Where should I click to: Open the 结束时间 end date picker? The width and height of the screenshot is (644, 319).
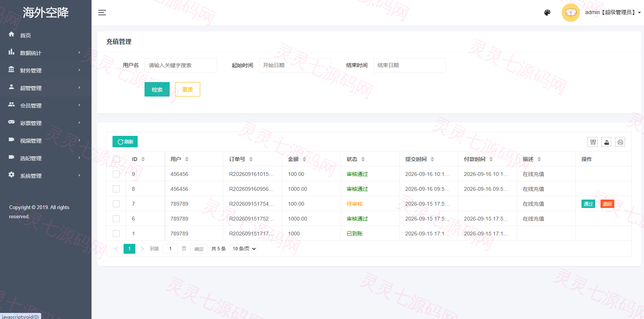coord(410,65)
